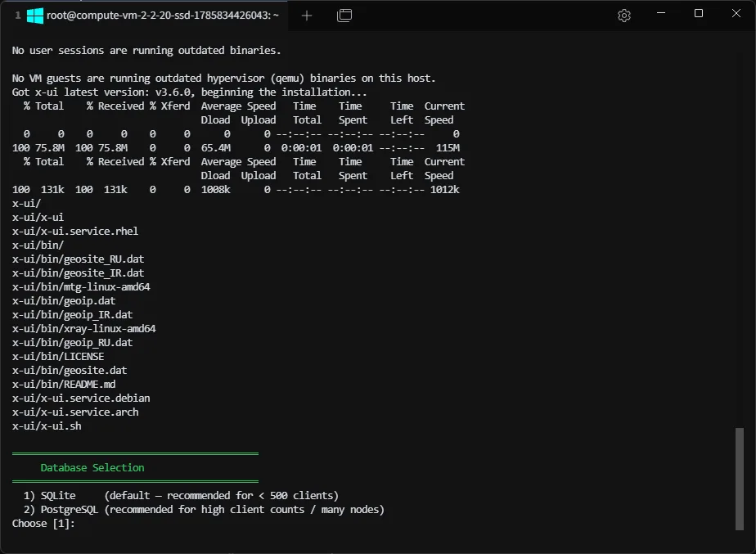Click the 'x-ui/' directory line

(x=26, y=204)
